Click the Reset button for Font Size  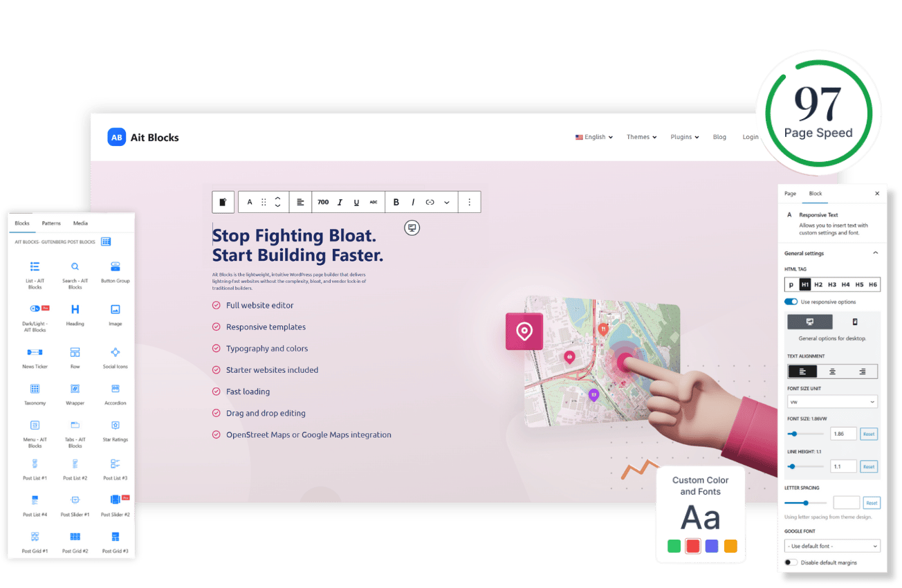pyautogui.click(x=869, y=434)
